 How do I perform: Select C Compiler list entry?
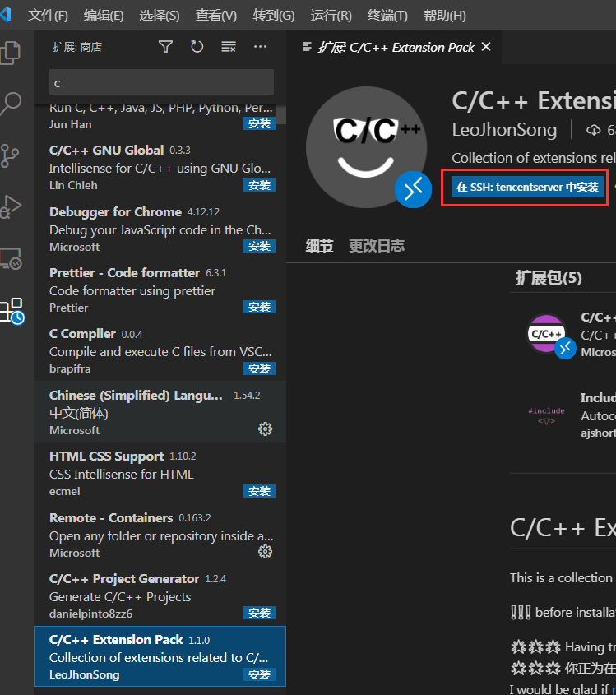(x=160, y=350)
